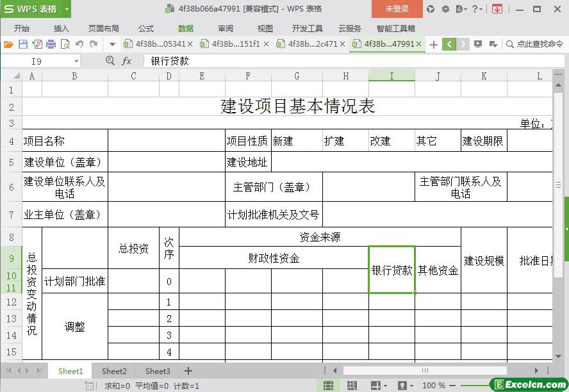The image size is (569, 392).
Task: Click the 点此查找命令 search box
Action: [534, 44]
